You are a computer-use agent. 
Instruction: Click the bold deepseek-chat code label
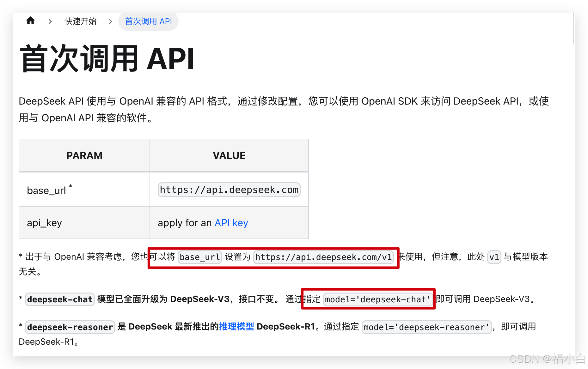coord(60,299)
